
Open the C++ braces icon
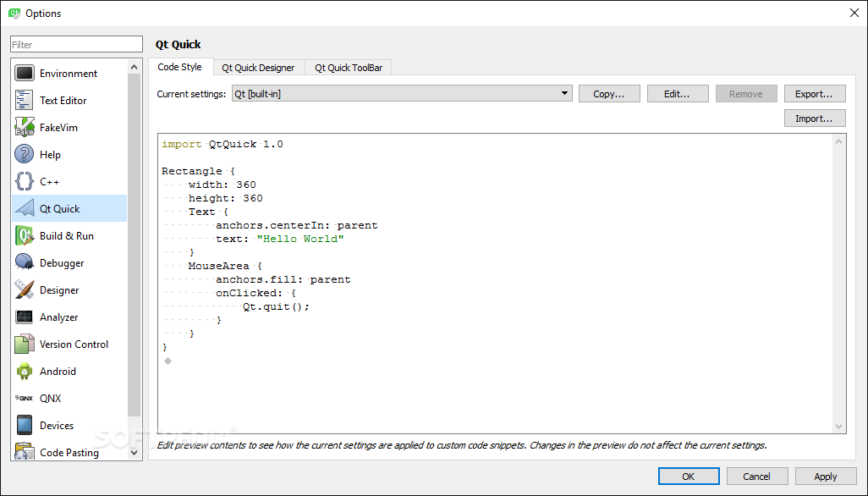click(25, 182)
